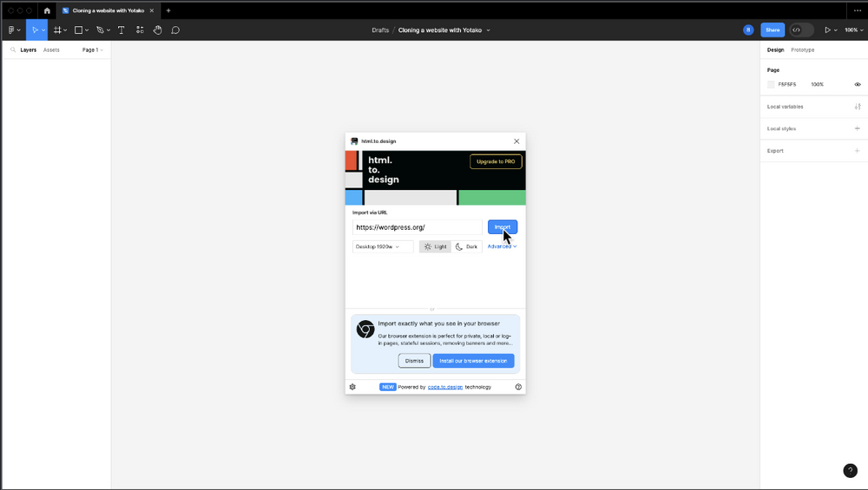Close the Cloning a website tab

click(152, 10)
